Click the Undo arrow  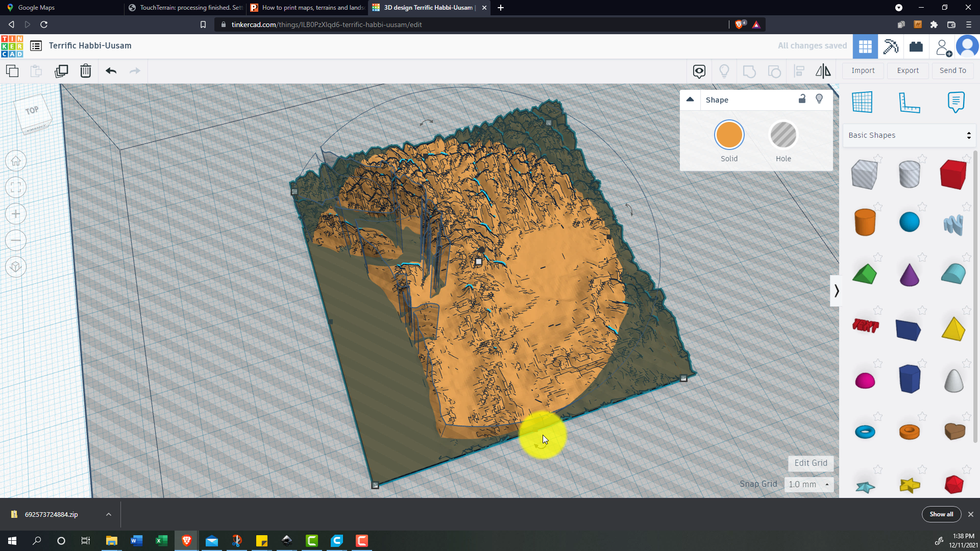point(111,71)
